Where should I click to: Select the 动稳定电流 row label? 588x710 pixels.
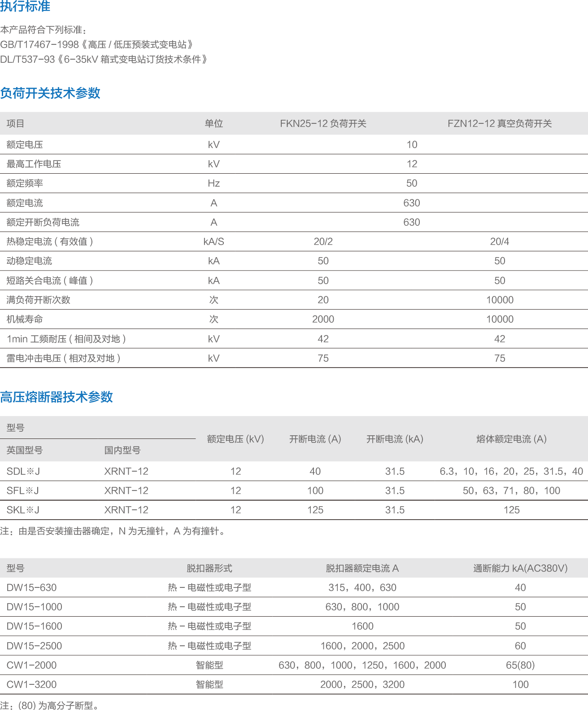click(x=29, y=261)
